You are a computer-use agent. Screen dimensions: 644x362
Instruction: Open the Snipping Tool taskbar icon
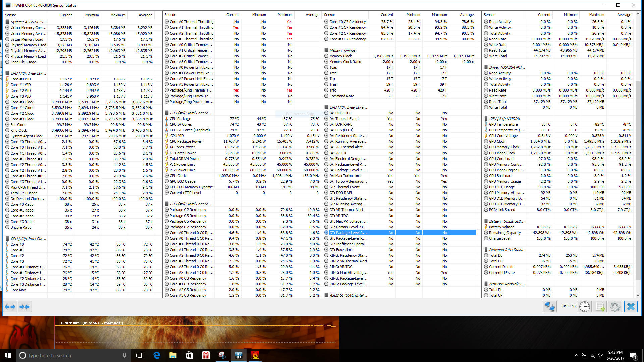coord(222,355)
